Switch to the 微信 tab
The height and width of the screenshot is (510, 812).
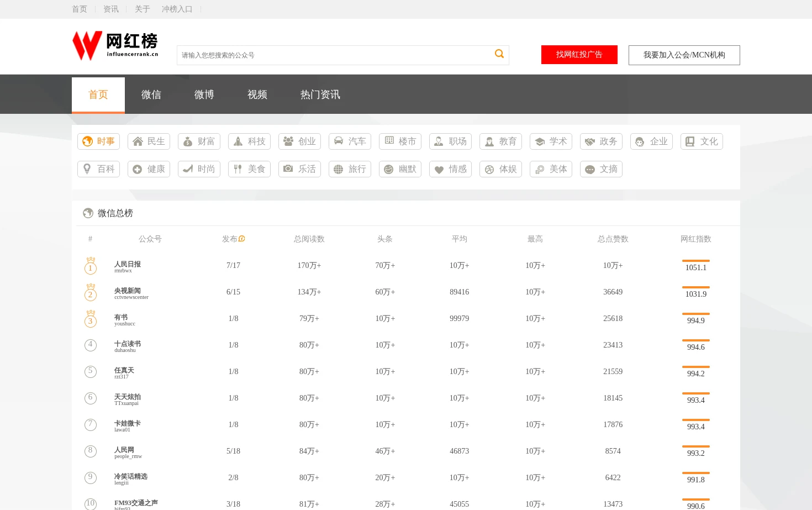(x=151, y=95)
